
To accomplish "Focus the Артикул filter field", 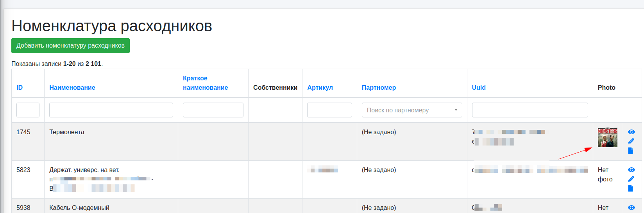I will point(329,110).
